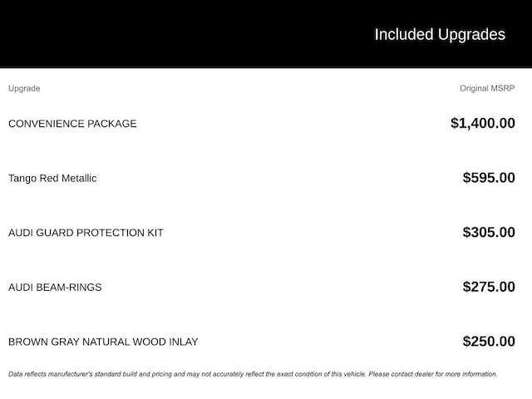Select the Tango Red Metallic entry
The width and height of the screenshot is (532, 399).
click(x=52, y=178)
